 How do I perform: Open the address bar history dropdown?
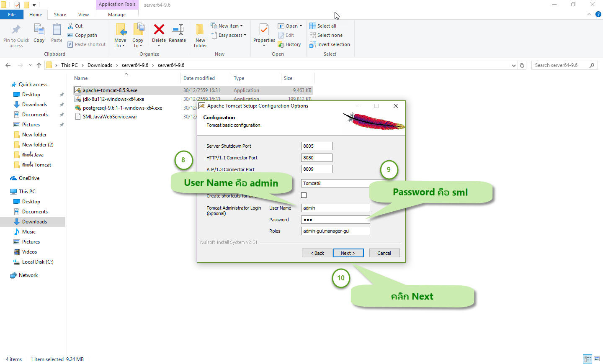513,65
